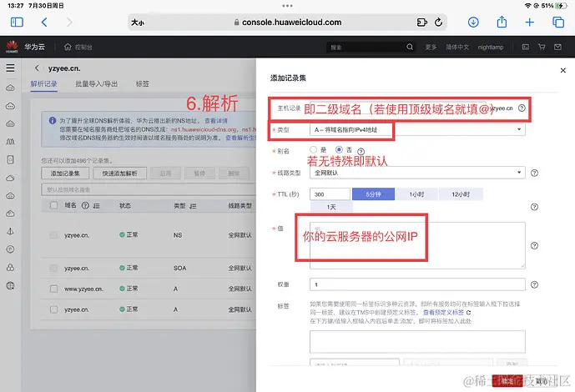Click help icon beside 域名 column header
This screenshot has height=392, width=575.
[85, 205]
